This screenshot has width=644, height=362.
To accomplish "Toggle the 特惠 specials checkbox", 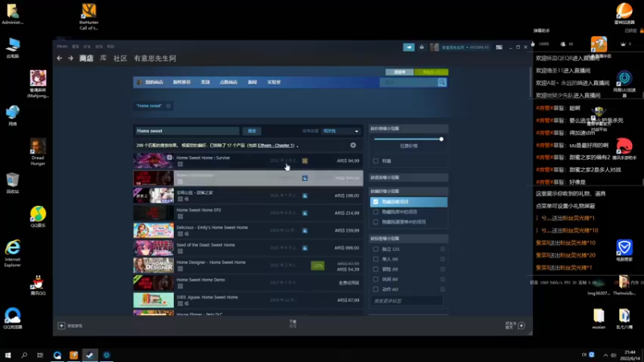I will 375,161.
